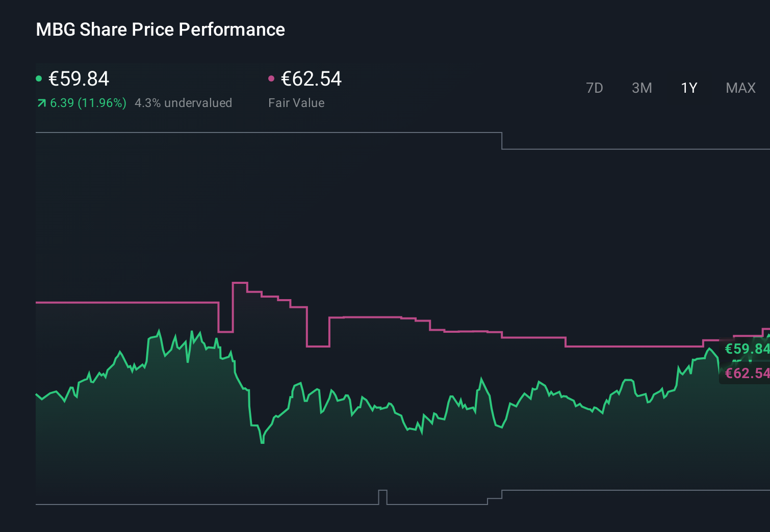Click the €59.84 share price heading
This screenshot has width=770, height=532.
point(79,79)
